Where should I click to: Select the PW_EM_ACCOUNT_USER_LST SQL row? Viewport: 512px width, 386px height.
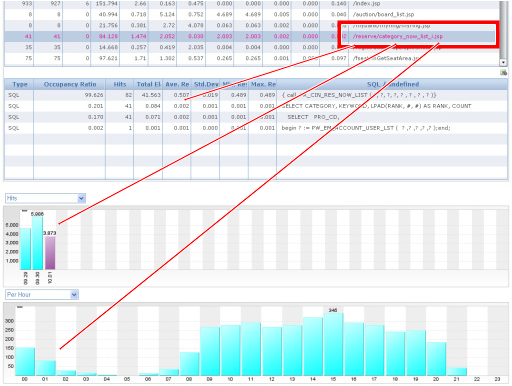pos(256,128)
